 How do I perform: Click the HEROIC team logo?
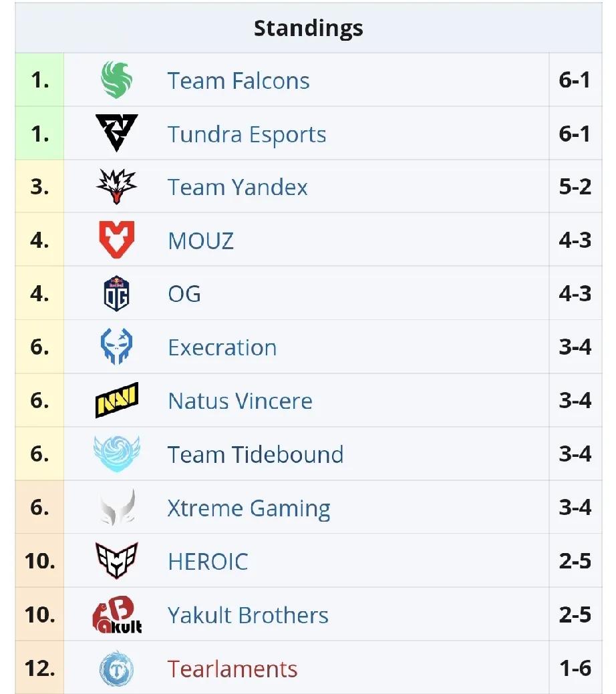tap(117, 561)
